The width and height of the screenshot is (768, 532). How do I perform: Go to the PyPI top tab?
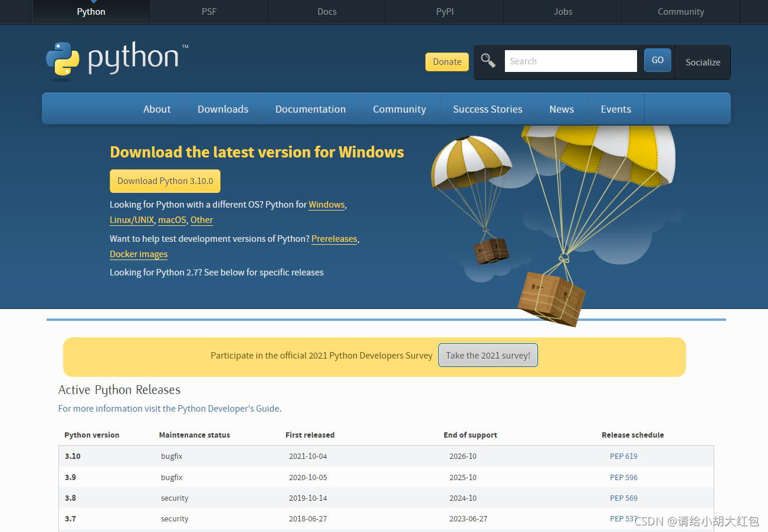point(445,12)
